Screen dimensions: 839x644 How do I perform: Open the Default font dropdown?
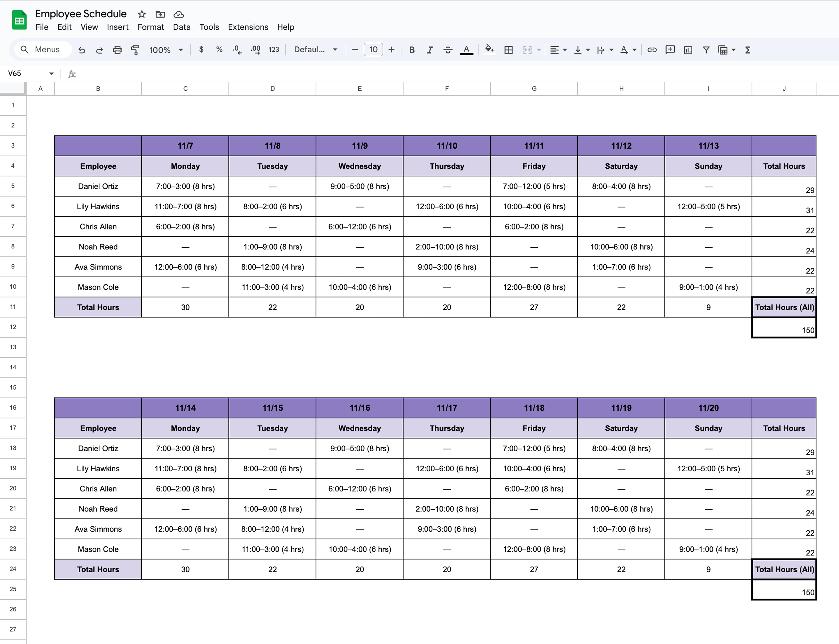(x=315, y=50)
